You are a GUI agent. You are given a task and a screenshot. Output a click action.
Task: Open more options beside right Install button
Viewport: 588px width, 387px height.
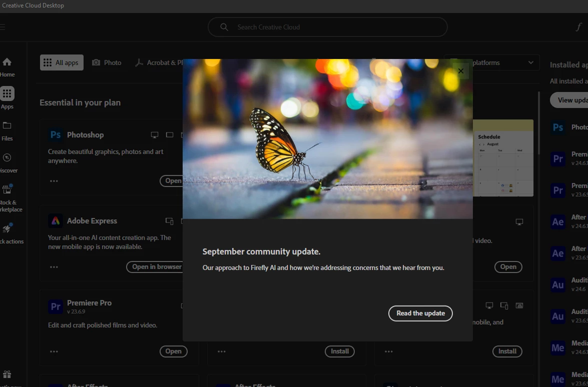tap(389, 351)
